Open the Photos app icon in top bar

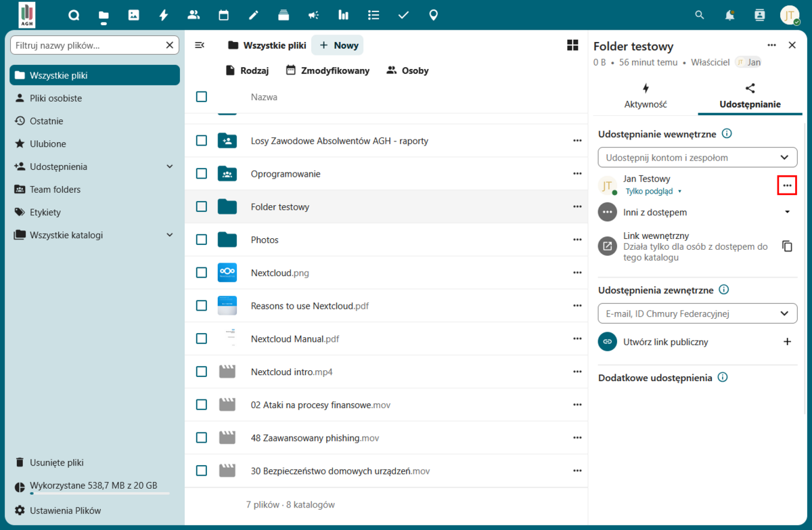coord(133,15)
